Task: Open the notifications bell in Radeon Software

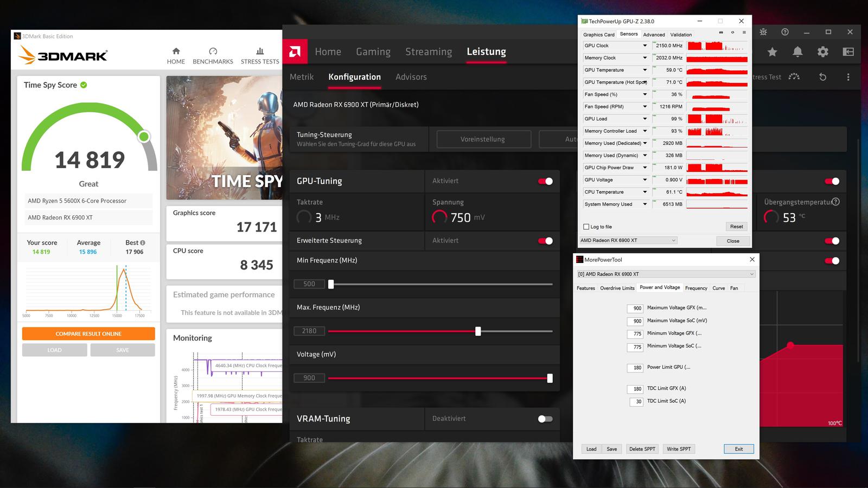Action: click(797, 52)
